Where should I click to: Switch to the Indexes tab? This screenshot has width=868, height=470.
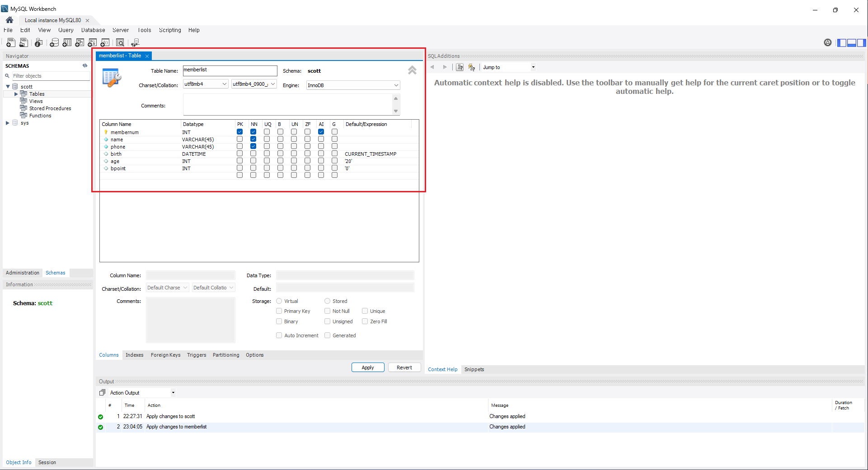tap(134, 355)
